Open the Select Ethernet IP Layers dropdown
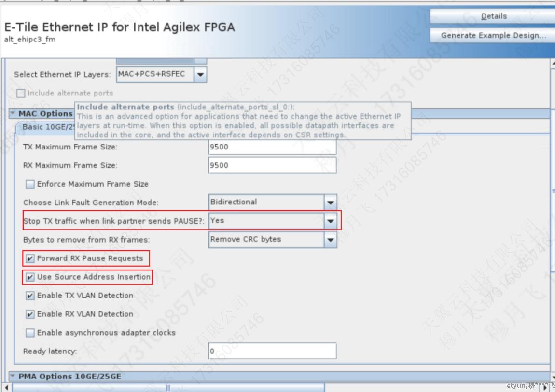 click(x=201, y=74)
